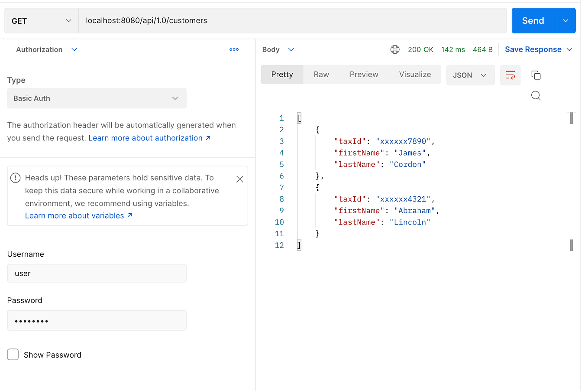Image resolution: width=588 pixels, height=391 pixels.
Task: Switch to the Raw response tab
Action: point(321,74)
